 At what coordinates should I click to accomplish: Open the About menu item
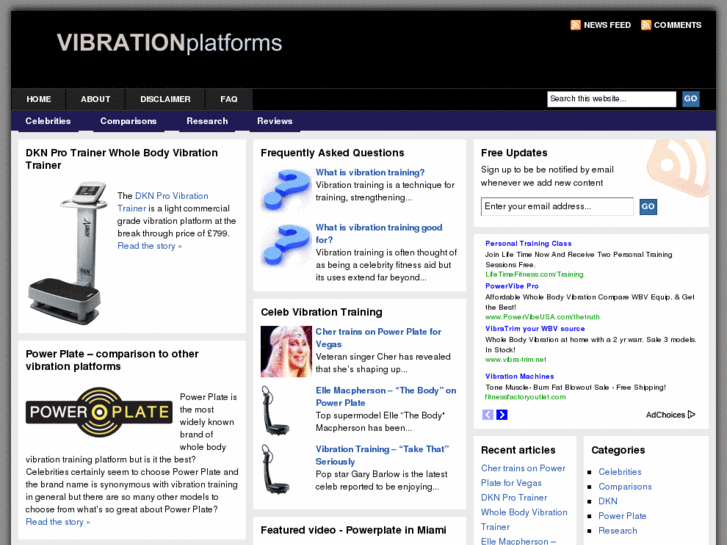pos(96,99)
